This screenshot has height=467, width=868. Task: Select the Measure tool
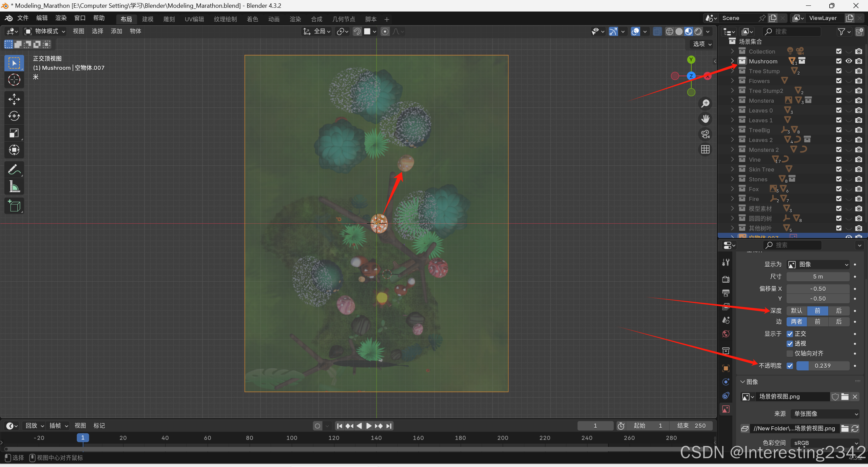(14, 186)
